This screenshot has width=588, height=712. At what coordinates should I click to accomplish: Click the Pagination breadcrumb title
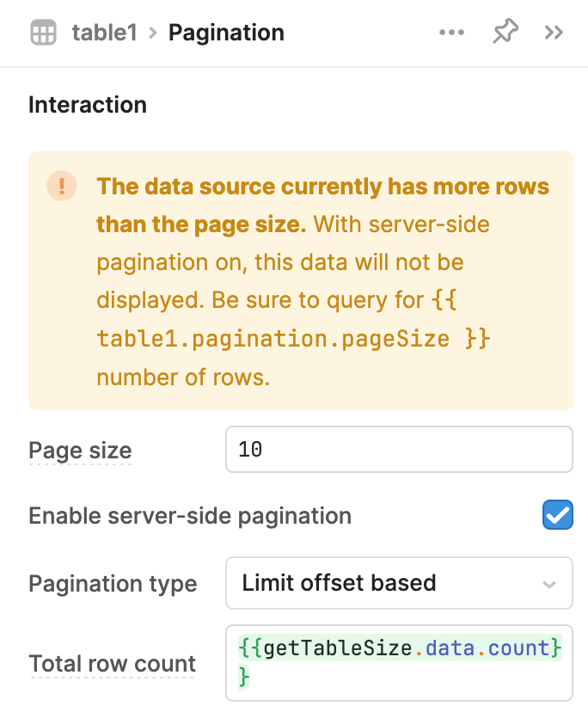226,33
